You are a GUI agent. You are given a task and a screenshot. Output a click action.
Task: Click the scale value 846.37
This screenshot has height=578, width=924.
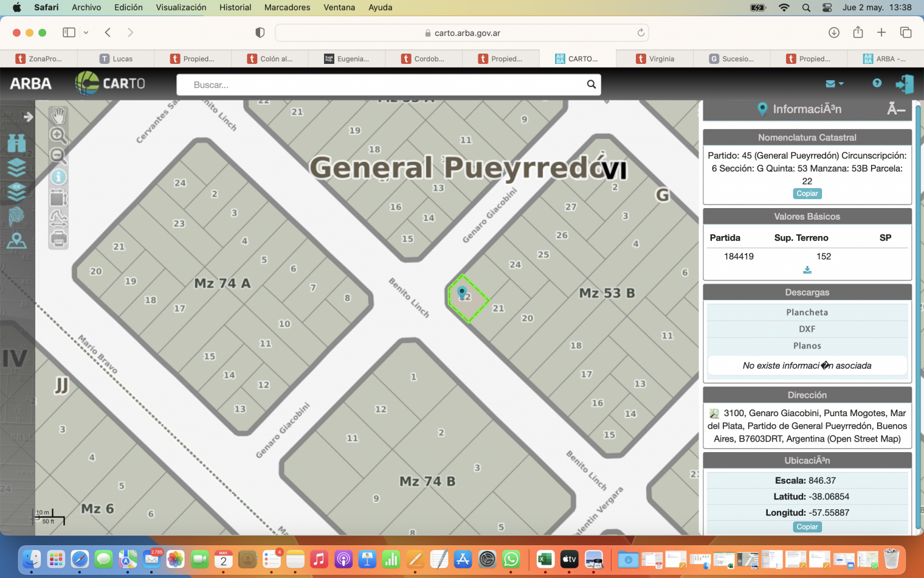(822, 481)
